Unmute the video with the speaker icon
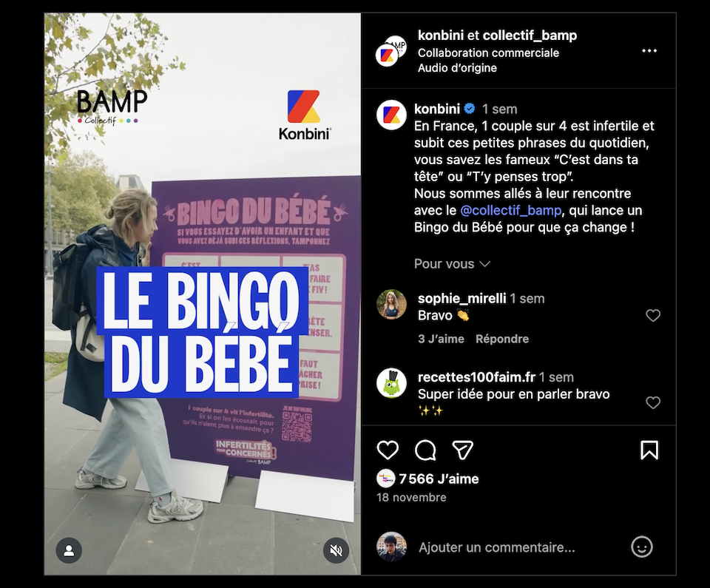This screenshot has width=710, height=588. 336,550
